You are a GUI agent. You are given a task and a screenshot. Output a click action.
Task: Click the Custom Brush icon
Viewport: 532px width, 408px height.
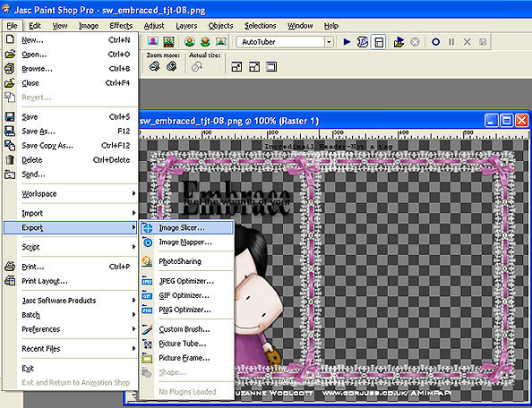coord(147,328)
